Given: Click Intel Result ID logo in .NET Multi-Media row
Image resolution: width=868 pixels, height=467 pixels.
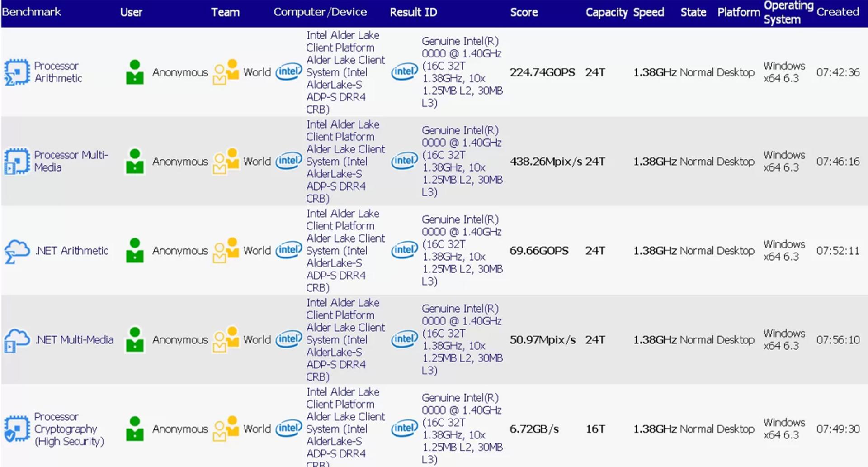Looking at the screenshot, I should tap(405, 339).
